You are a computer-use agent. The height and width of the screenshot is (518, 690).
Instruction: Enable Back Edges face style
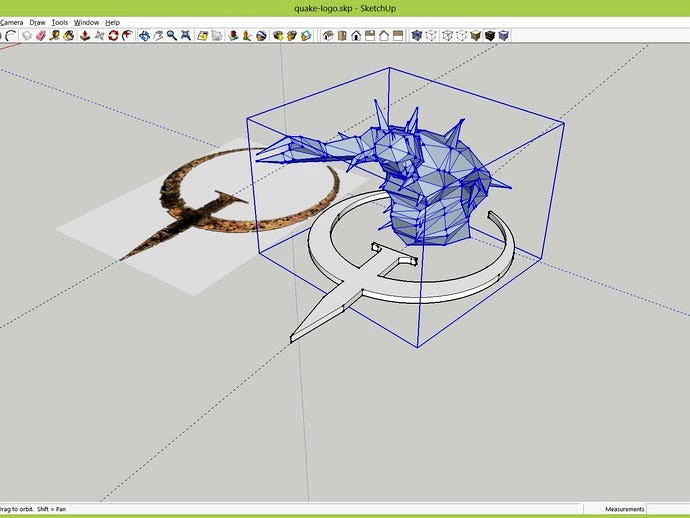point(431,36)
